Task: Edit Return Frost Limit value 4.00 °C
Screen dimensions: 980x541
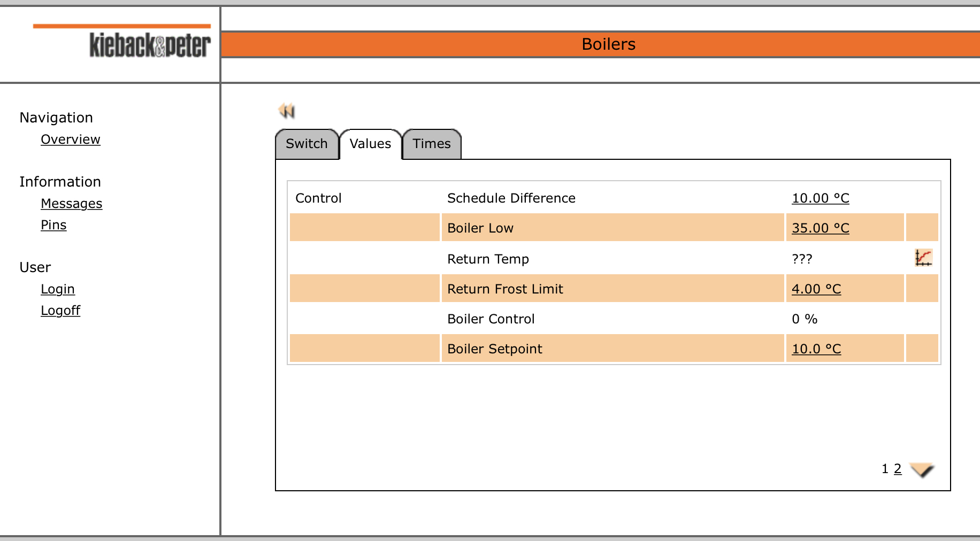Action: pos(816,289)
